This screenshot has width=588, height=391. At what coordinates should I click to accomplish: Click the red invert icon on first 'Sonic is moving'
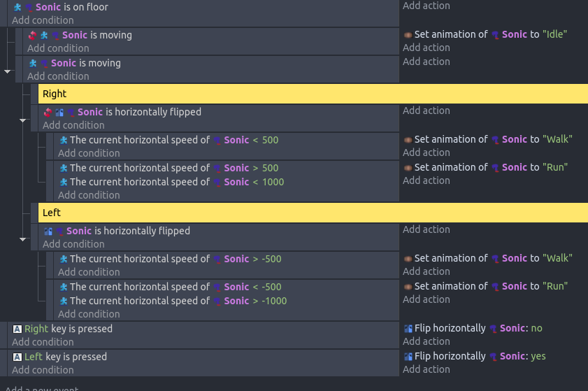(33, 35)
